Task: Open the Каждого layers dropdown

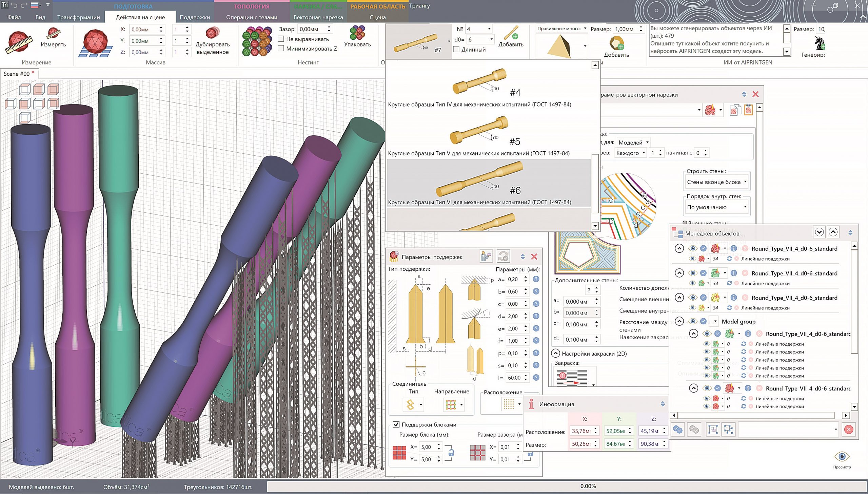Action: click(630, 153)
